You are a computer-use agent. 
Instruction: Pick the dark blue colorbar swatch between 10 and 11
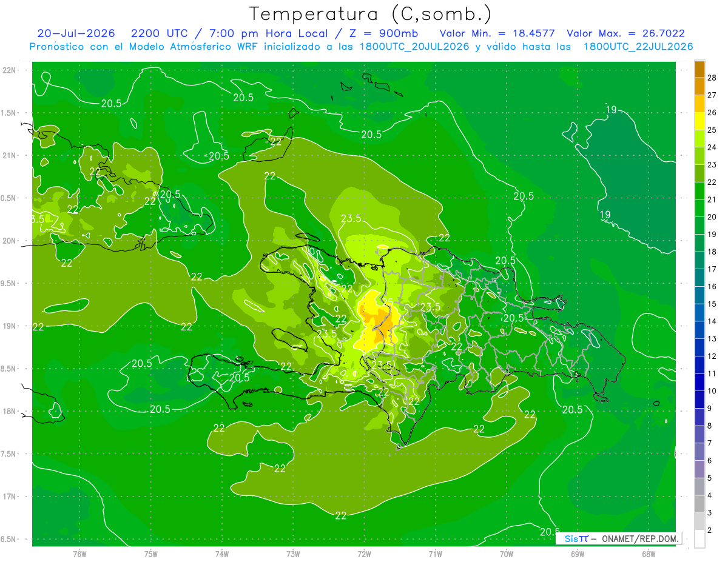[x=699, y=383]
